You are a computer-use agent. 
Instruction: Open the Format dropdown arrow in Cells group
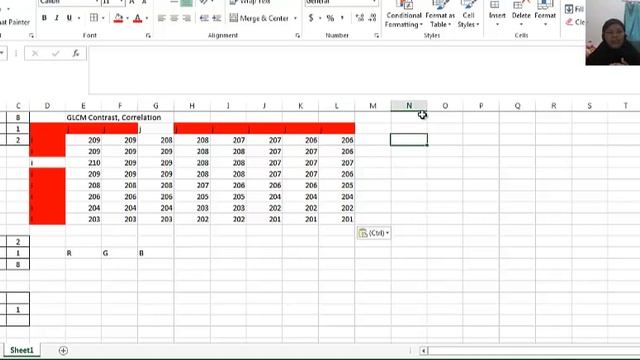click(x=545, y=24)
